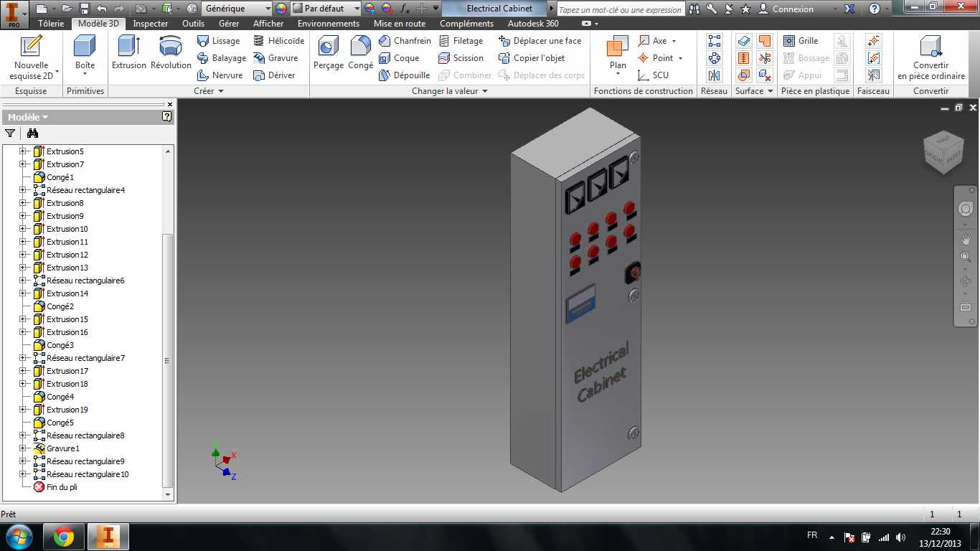Open the Générique material dropdown
Screen dimensions: 980x551
click(x=237, y=9)
